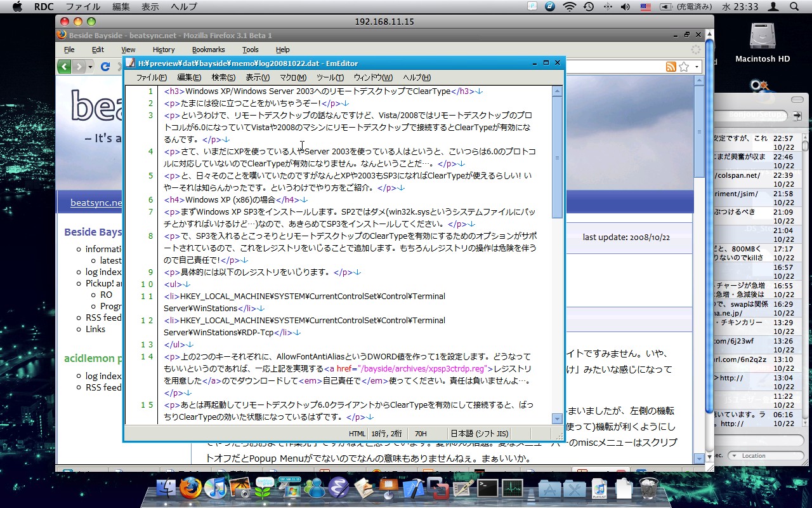812x508 pixels.
Task: Open the US flag input source menu
Action: [645, 7]
